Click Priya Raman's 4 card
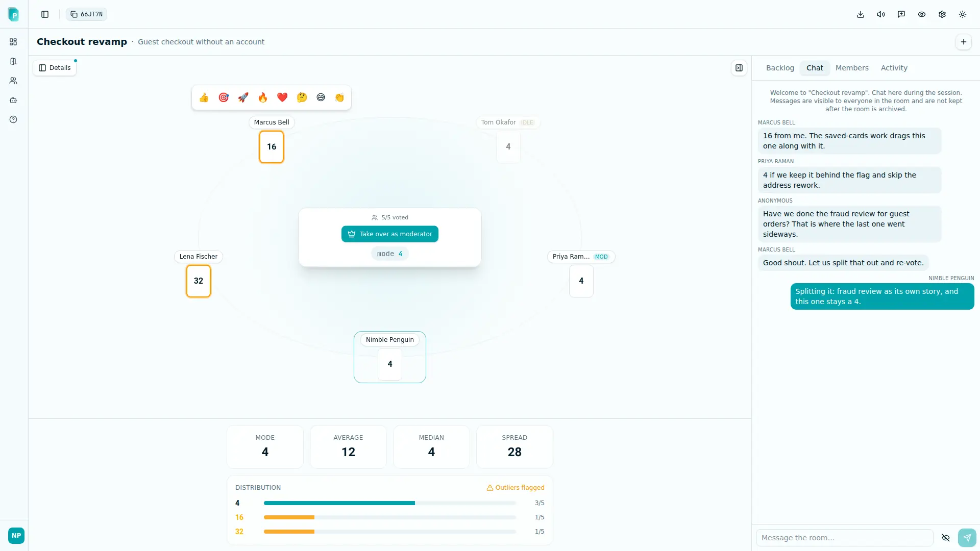This screenshot has height=551, width=980. pos(581,281)
